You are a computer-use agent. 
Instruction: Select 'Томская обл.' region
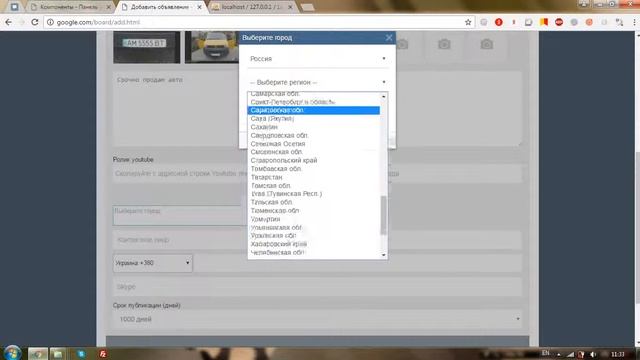313,185
